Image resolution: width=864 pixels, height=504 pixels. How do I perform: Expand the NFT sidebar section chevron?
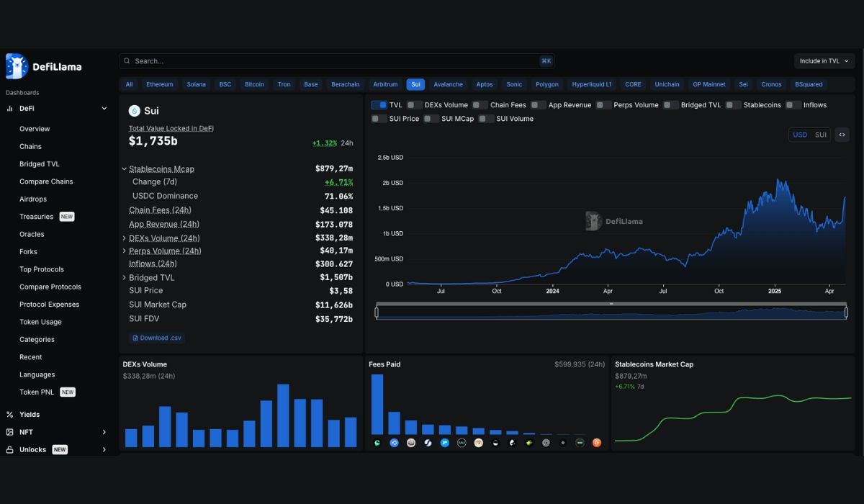(104, 432)
